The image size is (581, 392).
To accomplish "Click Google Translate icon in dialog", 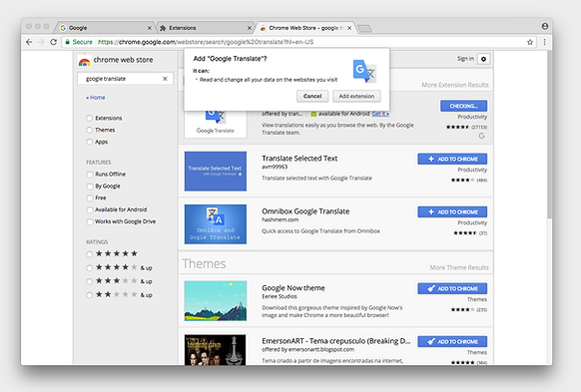I will [364, 71].
